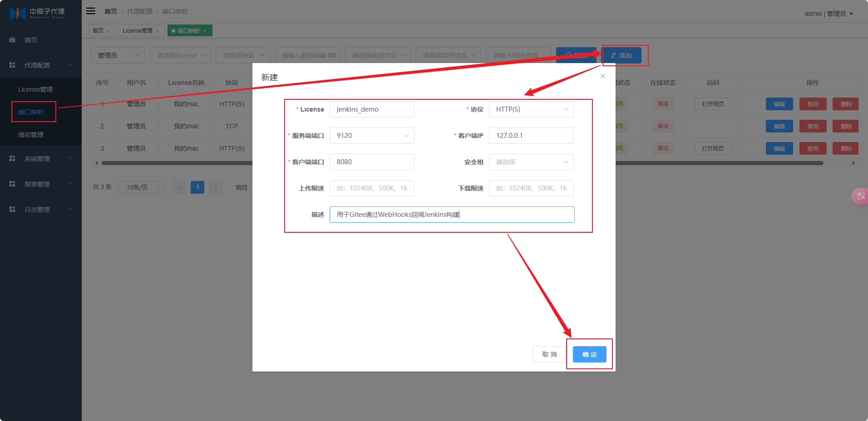Click 编辑 for row 2 TCP

779,126
